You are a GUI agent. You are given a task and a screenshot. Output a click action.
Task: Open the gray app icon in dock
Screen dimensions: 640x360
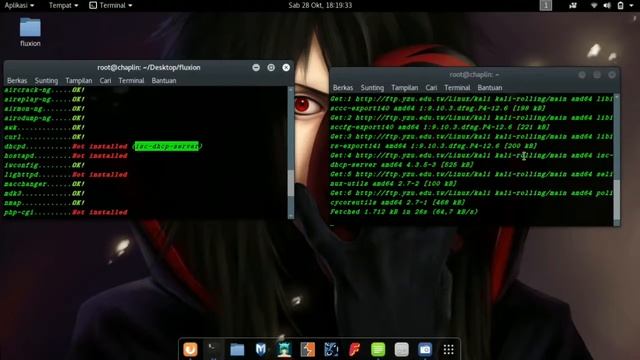(402, 349)
